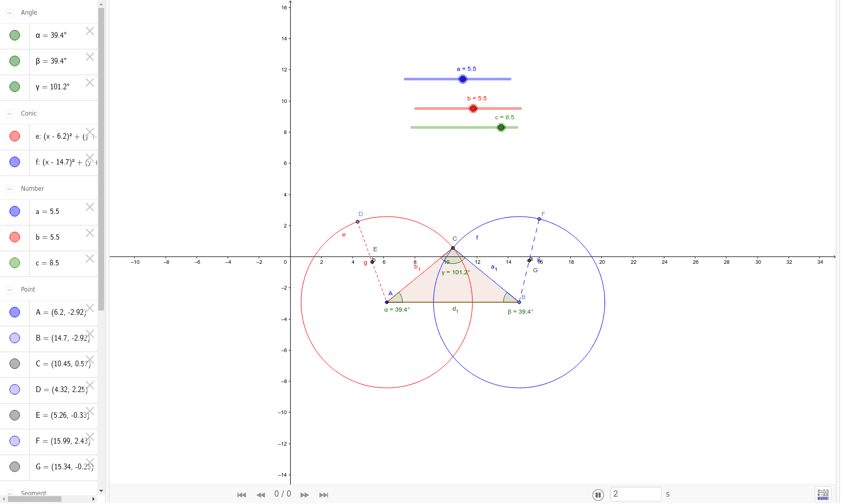Toggle visibility of point B in list

click(15, 338)
